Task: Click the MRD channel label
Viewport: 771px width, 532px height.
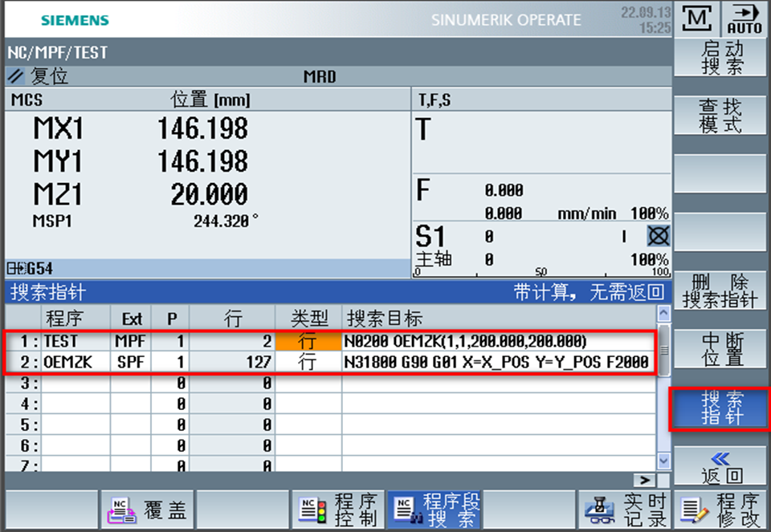Action: [x=320, y=77]
